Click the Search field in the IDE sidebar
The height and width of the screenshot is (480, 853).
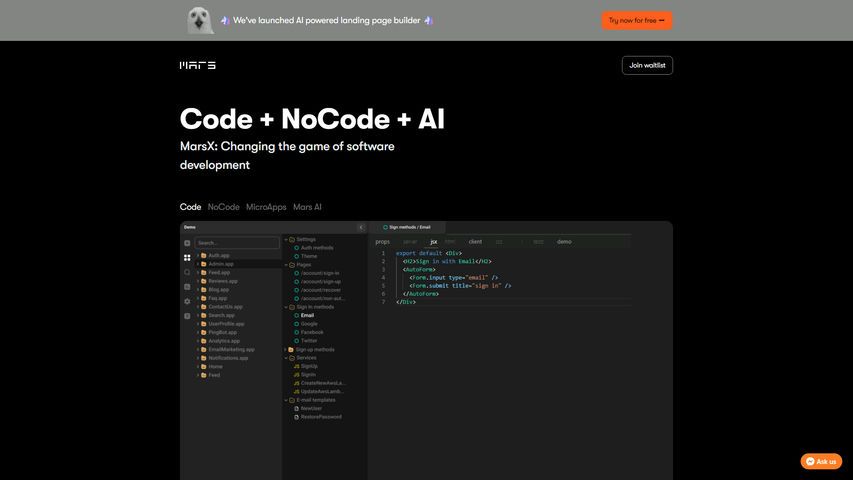pos(237,243)
